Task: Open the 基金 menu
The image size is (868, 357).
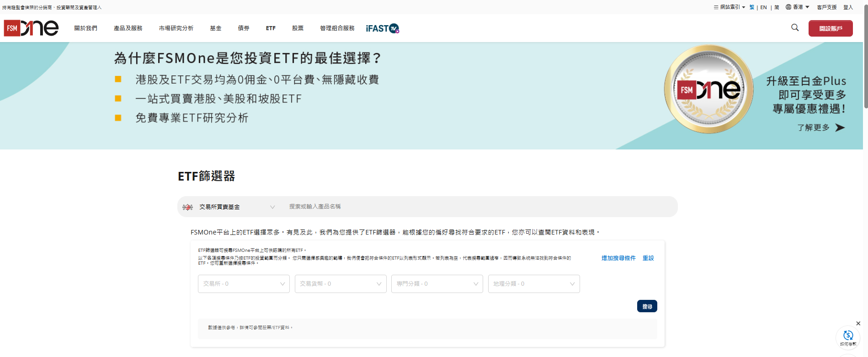Action: click(x=216, y=28)
